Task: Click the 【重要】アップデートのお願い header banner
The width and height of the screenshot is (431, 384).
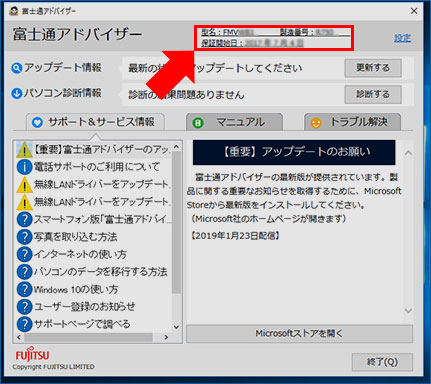Action: (294, 152)
